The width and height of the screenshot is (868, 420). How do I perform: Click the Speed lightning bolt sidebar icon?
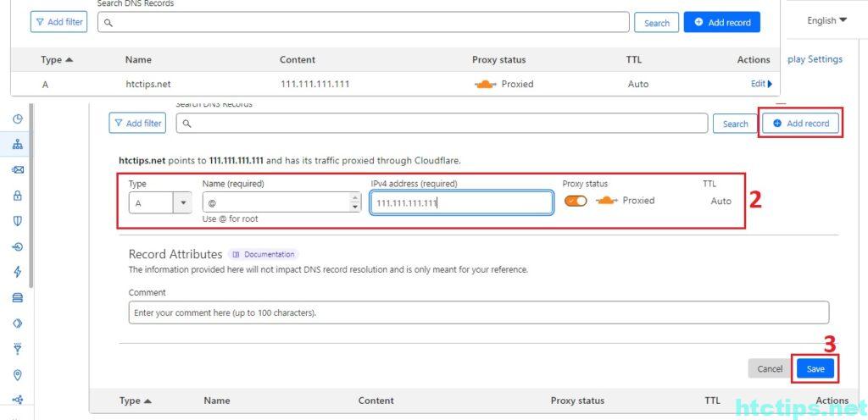pos(17,272)
